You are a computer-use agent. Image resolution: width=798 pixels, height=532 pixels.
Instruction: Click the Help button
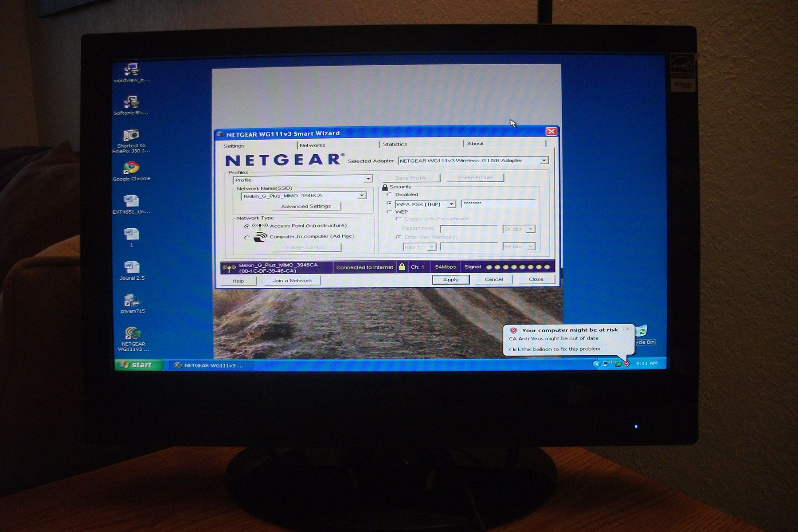(x=238, y=281)
